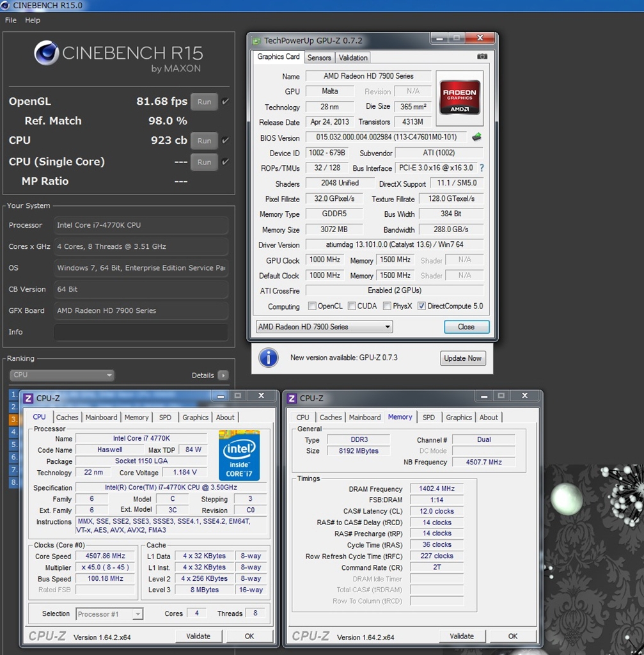The width and height of the screenshot is (644, 655).
Task: Click the blue info icon for new version
Action: pyautogui.click(x=269, y=358)
